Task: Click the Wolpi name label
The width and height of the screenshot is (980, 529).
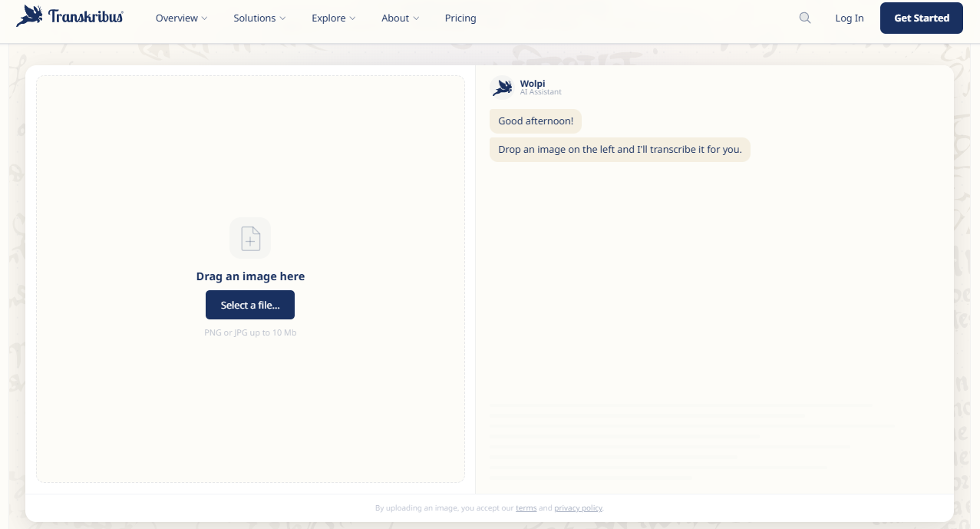Action: (532, 84)
